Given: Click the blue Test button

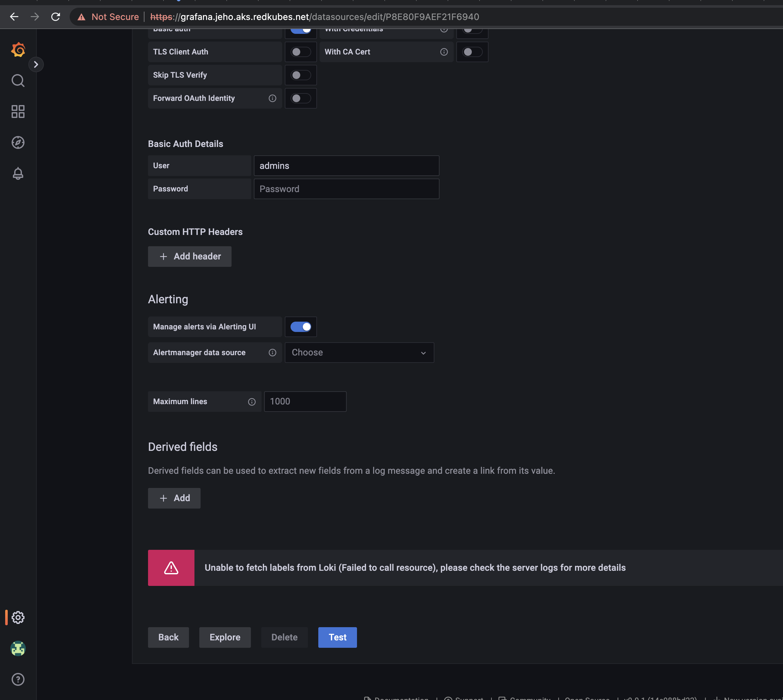Looking at the screenshot, I should point(337,638).
